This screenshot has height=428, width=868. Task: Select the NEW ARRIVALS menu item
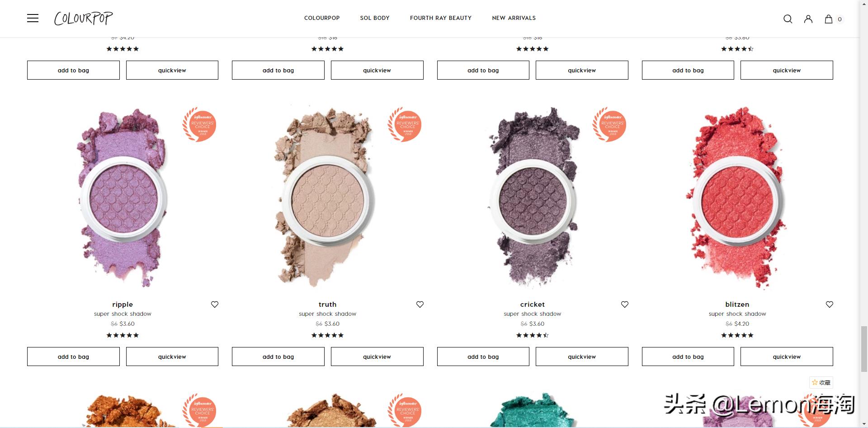(514, 18)
